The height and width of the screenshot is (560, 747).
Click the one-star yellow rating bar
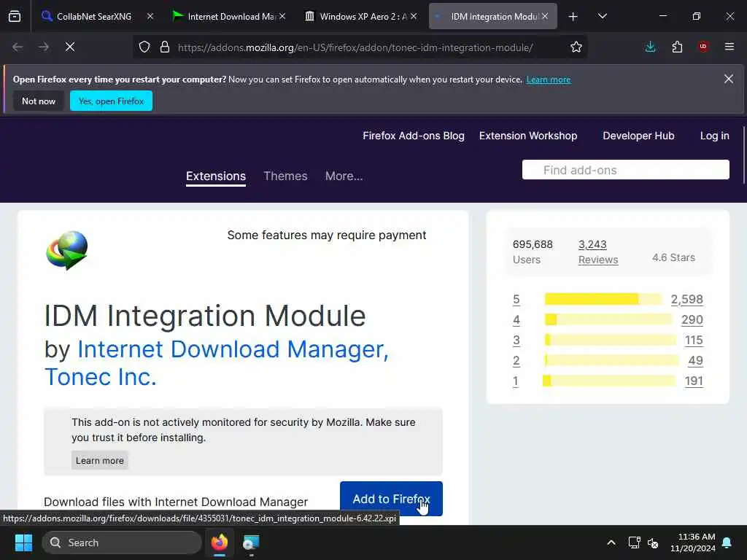tap(609, 381)
